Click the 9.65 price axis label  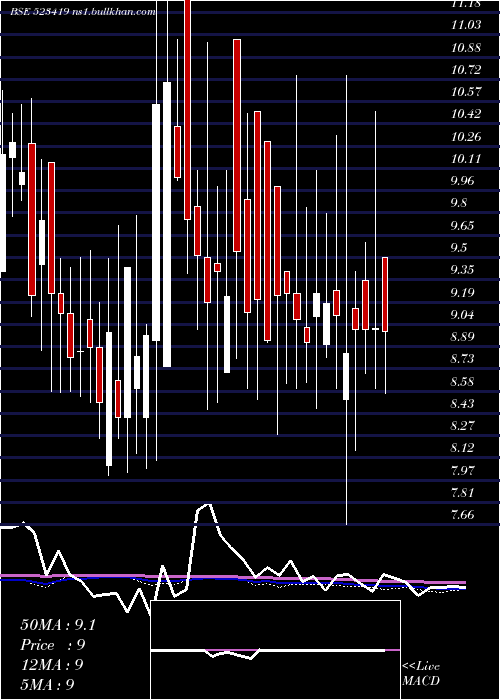tap(464, 225)
